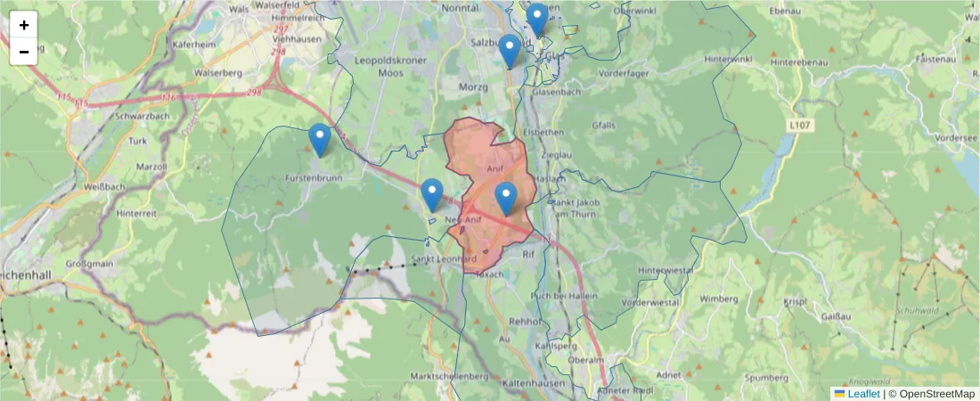The image size is (980, 401).
Task: Click the Wimberg place label
Action: tap(719, 299)
